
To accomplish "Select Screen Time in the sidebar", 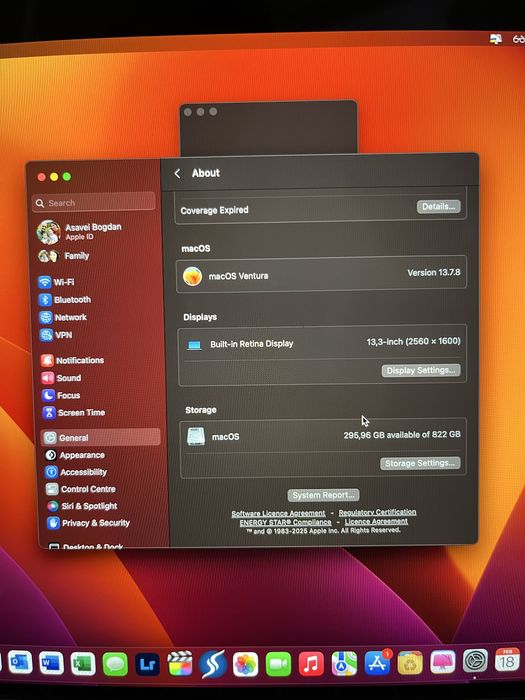I will 74,412.
